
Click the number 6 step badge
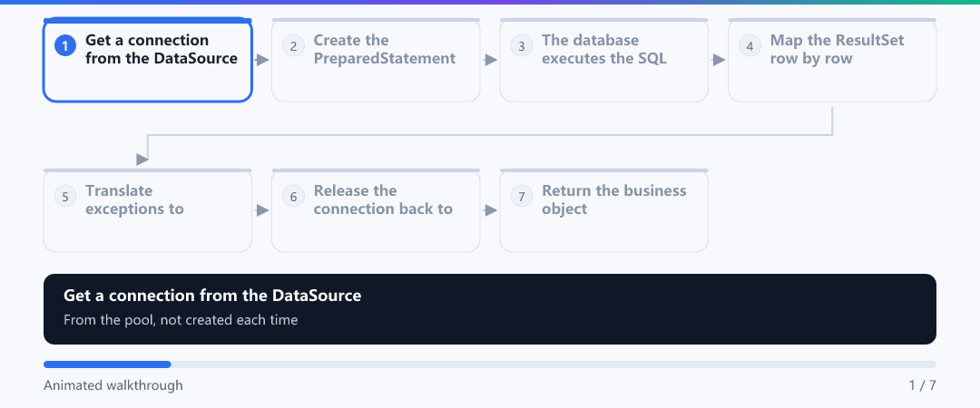coord(293,196)
